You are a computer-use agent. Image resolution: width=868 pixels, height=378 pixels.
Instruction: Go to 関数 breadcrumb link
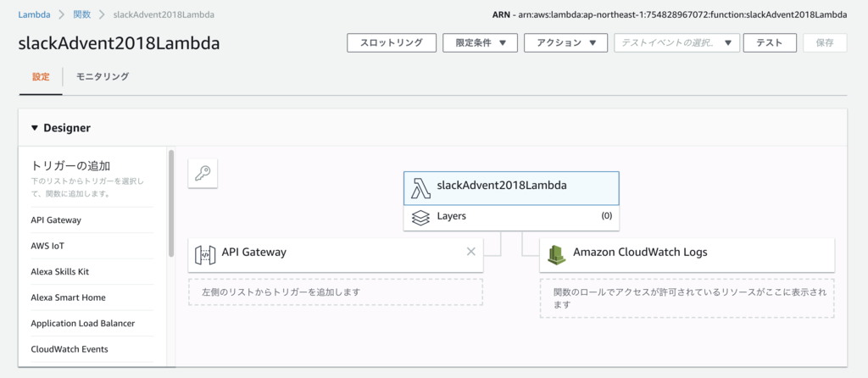(82, 14)
